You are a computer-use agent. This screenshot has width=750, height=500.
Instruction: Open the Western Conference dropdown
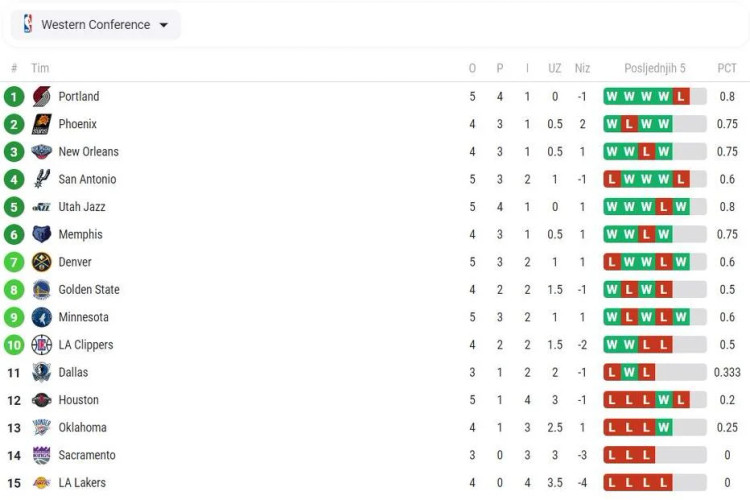(x=96, y=24)
